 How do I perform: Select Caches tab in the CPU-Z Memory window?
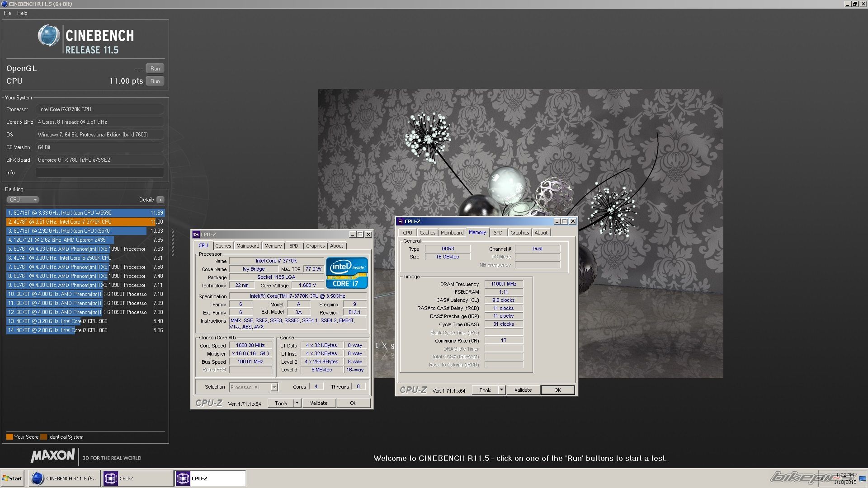pyautogui.click(x=428, y=233)
